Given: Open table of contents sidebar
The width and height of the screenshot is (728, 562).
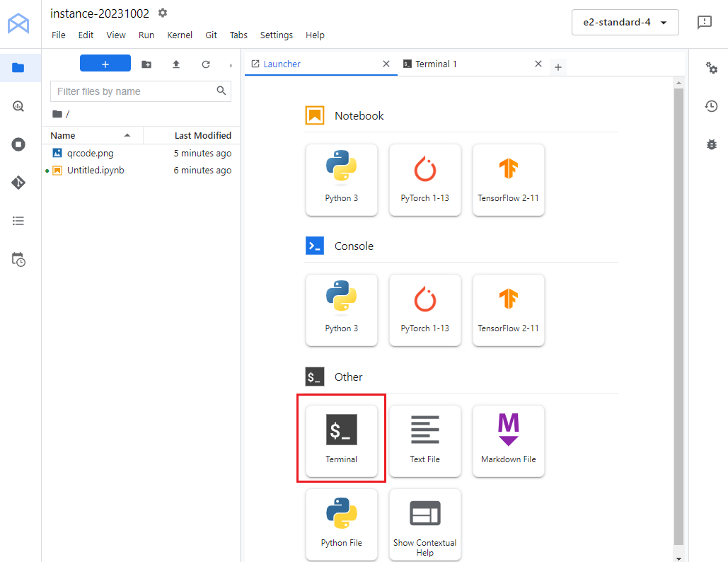Looking at the screenshot, I should [x=18, y=221].
